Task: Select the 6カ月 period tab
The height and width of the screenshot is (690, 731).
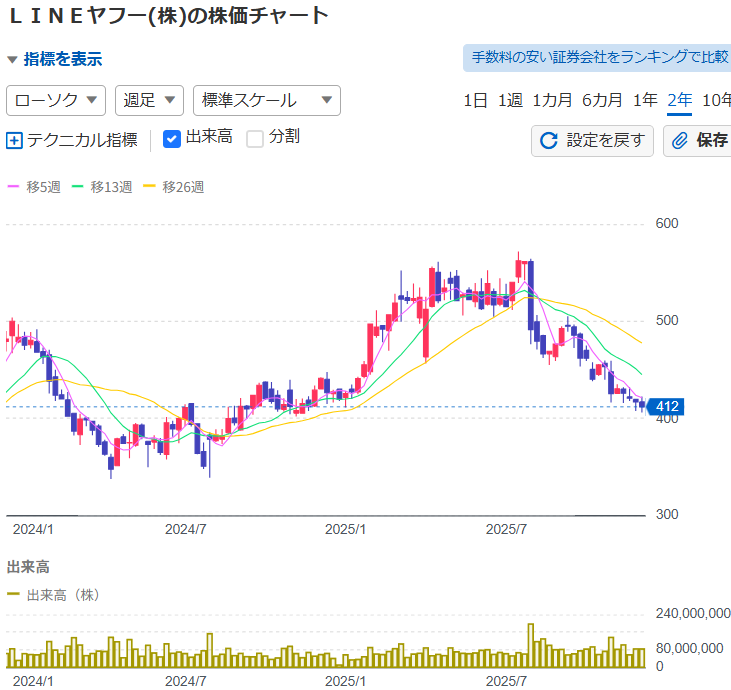Action: coord(602,100)
